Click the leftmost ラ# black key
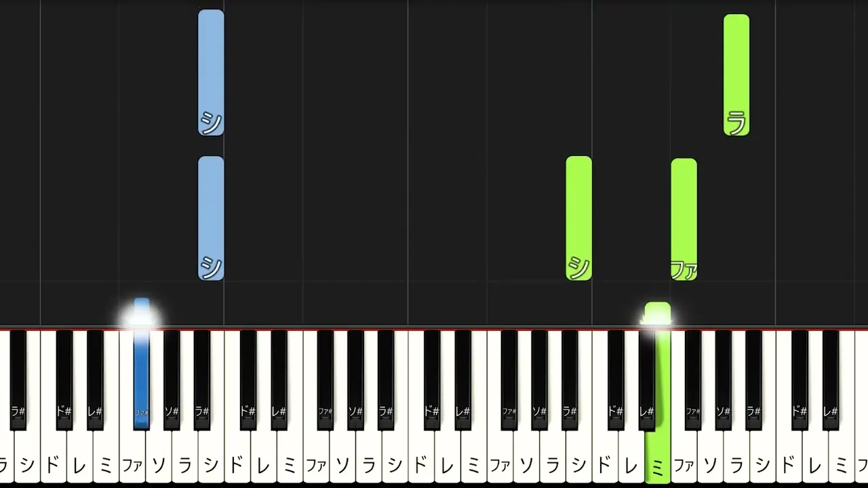Image resolution: width=868 pixels, height=488 pixels. pyautogui.click(x=18, y=380)
